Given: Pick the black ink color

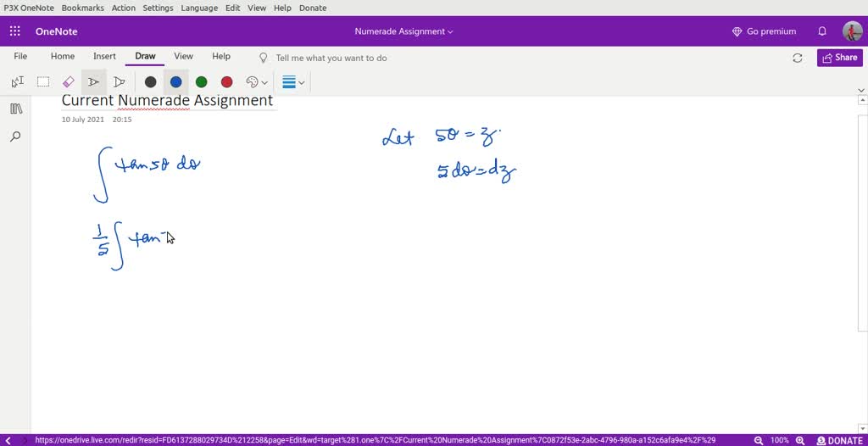Looking at the screenshot, I should click(150, 82).
